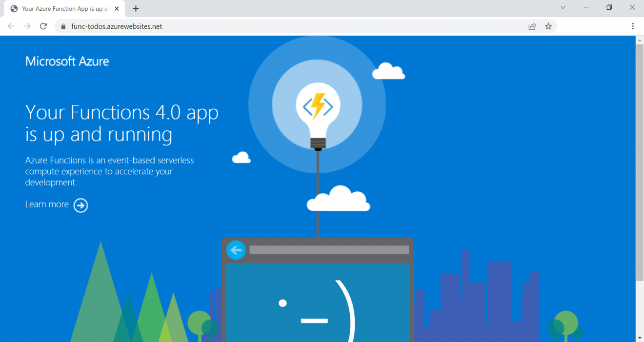The image size is (644, 342).
Task: Open the three-dot browser menu
Action: [633, 26]
